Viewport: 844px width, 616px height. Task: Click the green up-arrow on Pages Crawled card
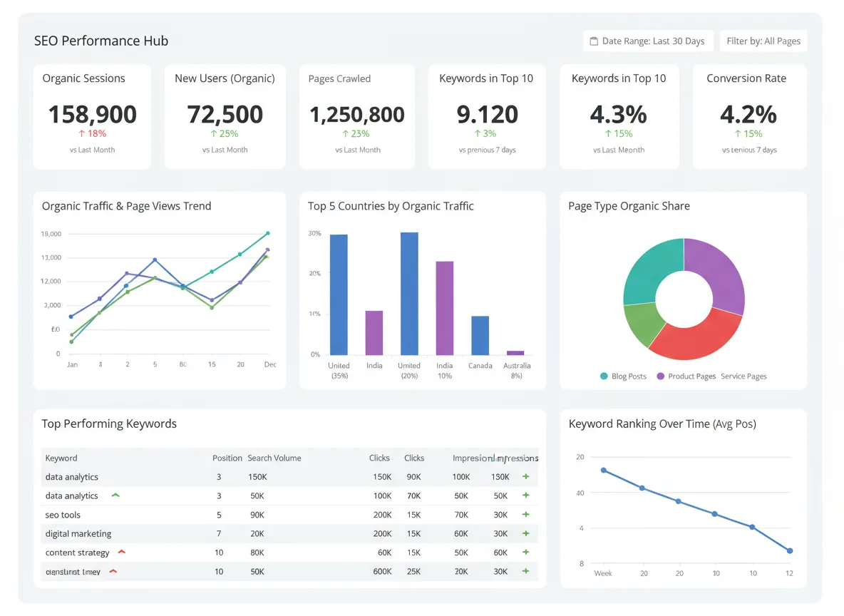[345, 133]
